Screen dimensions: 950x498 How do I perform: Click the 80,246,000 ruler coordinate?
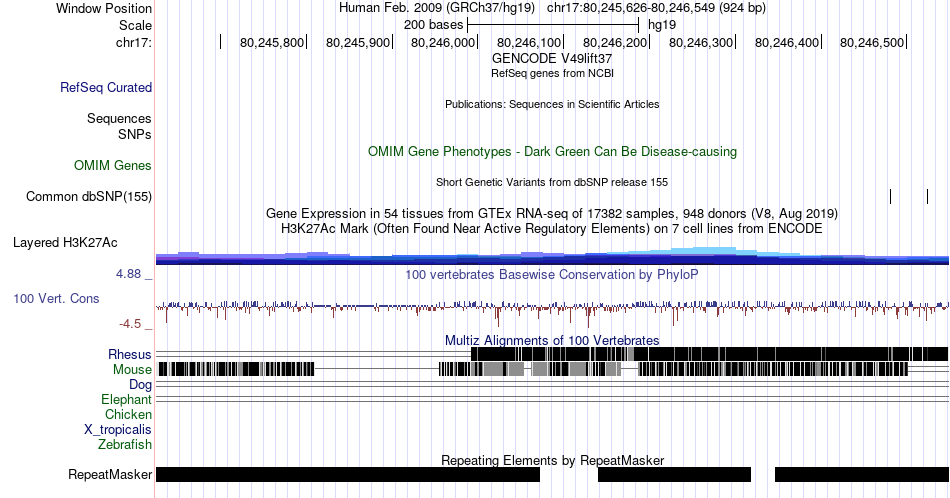tap(443, 42)
